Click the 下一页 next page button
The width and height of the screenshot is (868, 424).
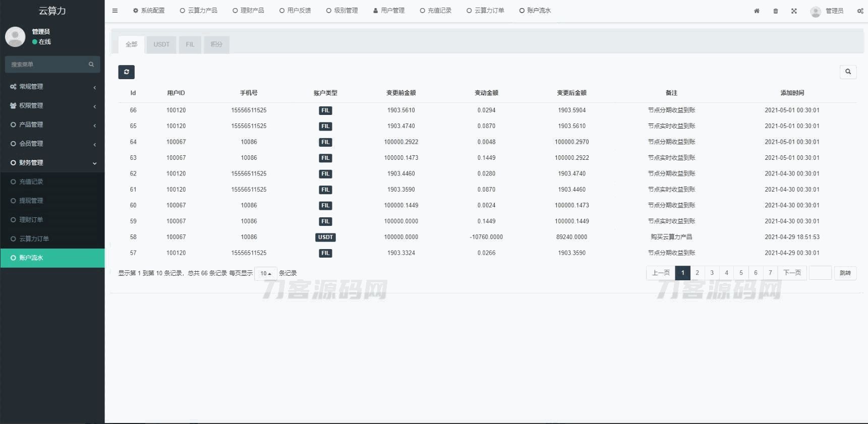(x=792, y=273)
